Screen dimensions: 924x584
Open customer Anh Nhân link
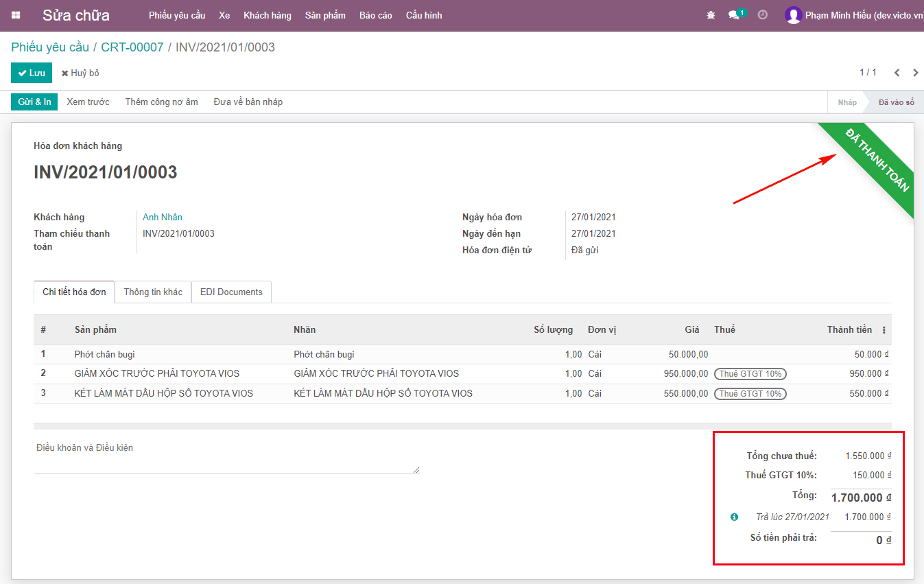(163, 217)
